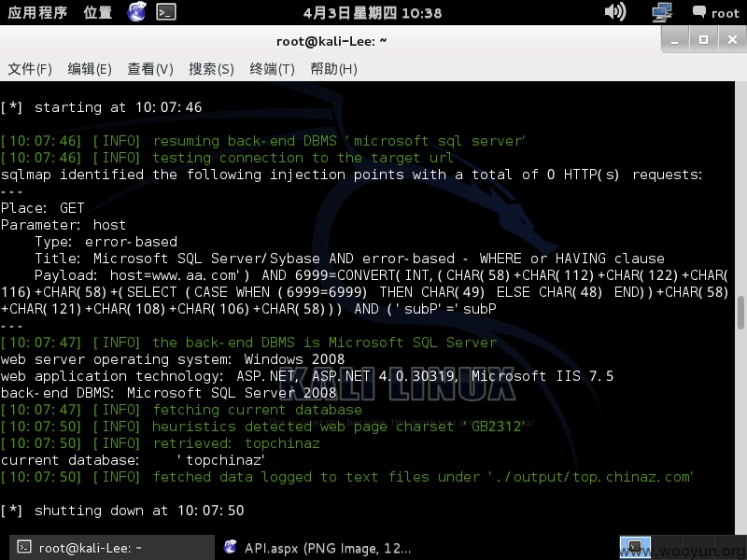Image resolution: width=747 pixels, height=560 pixels.
Task: Switch to API.aspx PNG Image taskbar window
Action: click(x=317, y=548)
